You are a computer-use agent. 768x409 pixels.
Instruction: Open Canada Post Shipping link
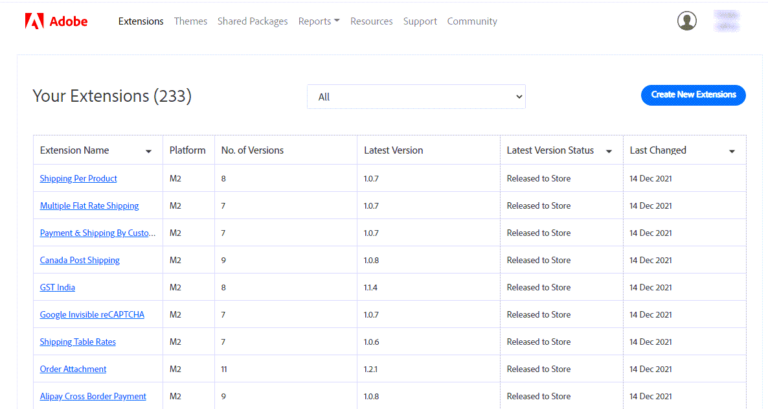79,260
